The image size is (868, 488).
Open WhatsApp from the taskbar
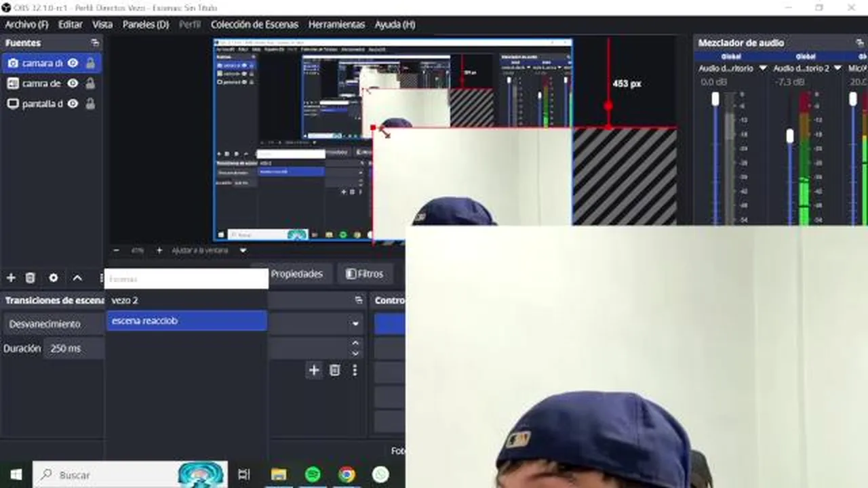(380, 474)
